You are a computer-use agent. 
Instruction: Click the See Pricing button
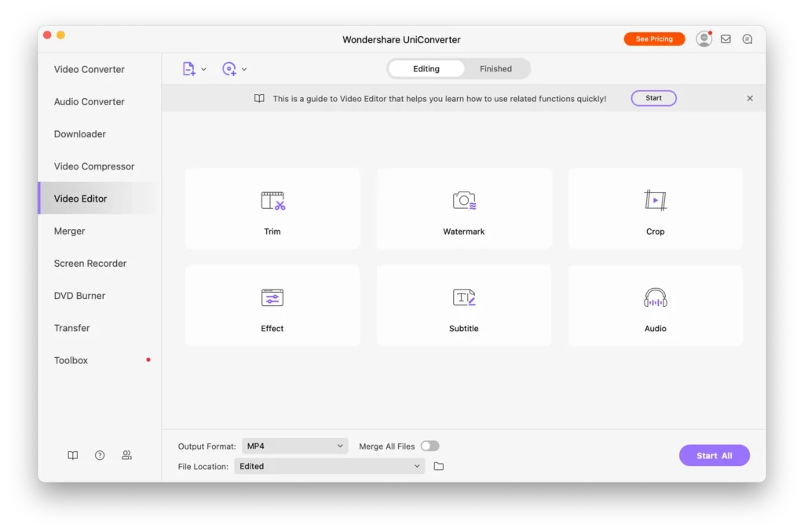point(654,39)
